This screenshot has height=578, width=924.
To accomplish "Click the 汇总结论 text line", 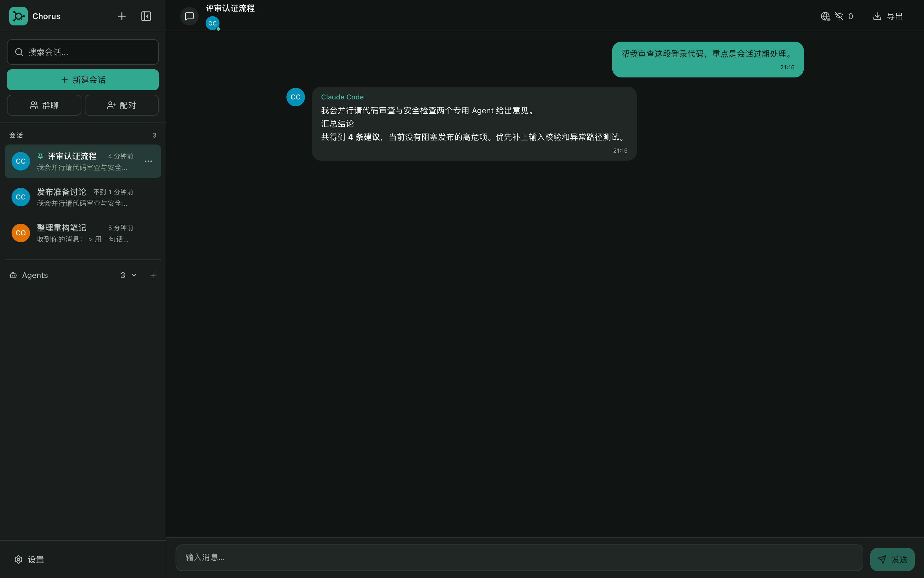I will point(338,124).
